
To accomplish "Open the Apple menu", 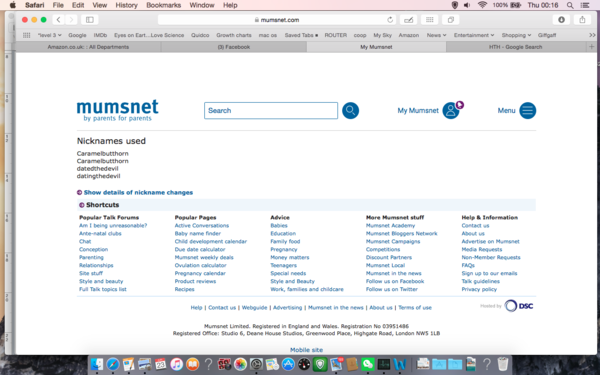I will [x=13, y=5].
